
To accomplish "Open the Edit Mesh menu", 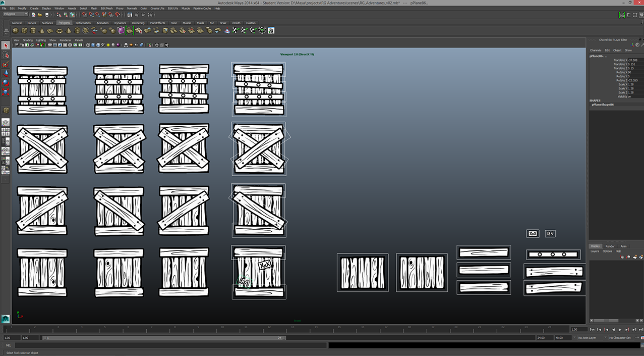I will (x=106, y=9).
